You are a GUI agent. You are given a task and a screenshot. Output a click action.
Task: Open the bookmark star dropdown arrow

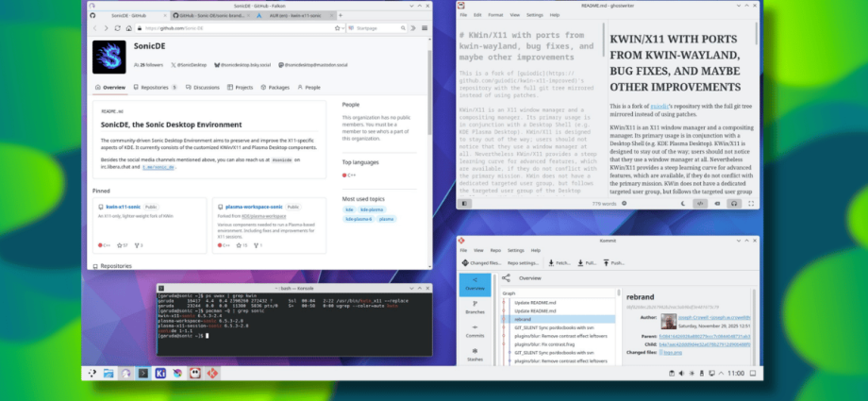342,28
